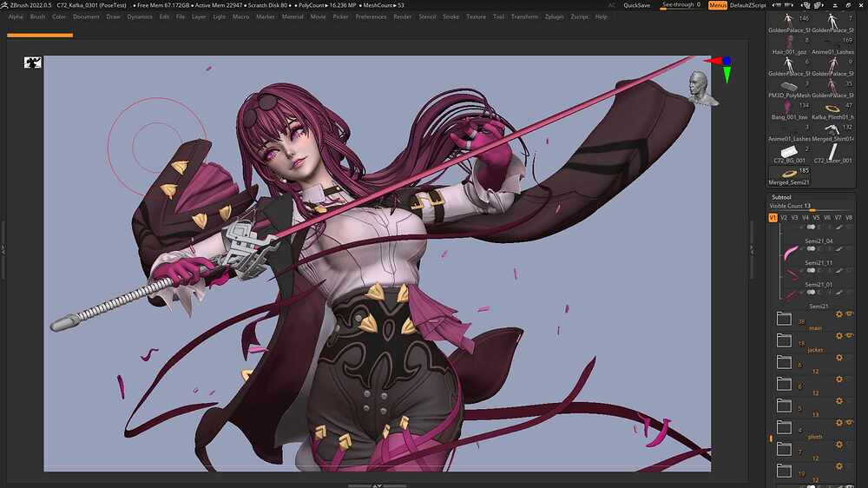This screenshot has width=868, height=488.
Task: Select the C72_Lazer_001 tool icon
Action: pos(832,151)
